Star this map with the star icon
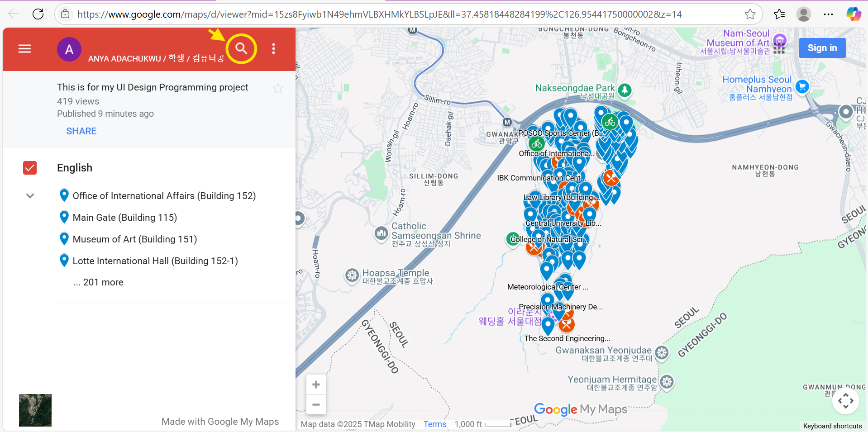The width and height of the screenshot is (868, 432). (278, 88)
